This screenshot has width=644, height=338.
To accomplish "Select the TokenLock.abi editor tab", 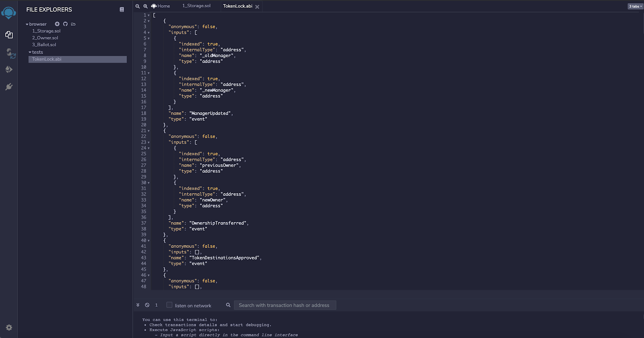I will tap(237, 6).
